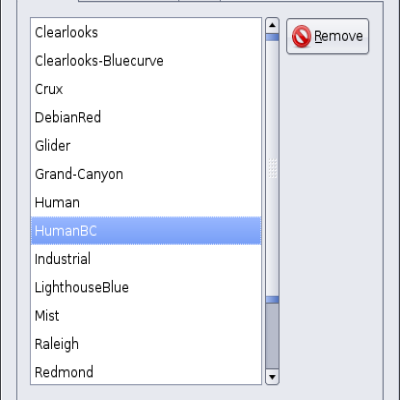Choose the Grand-Canyon theme
400x400 pixels.
[x=146, y=174]
